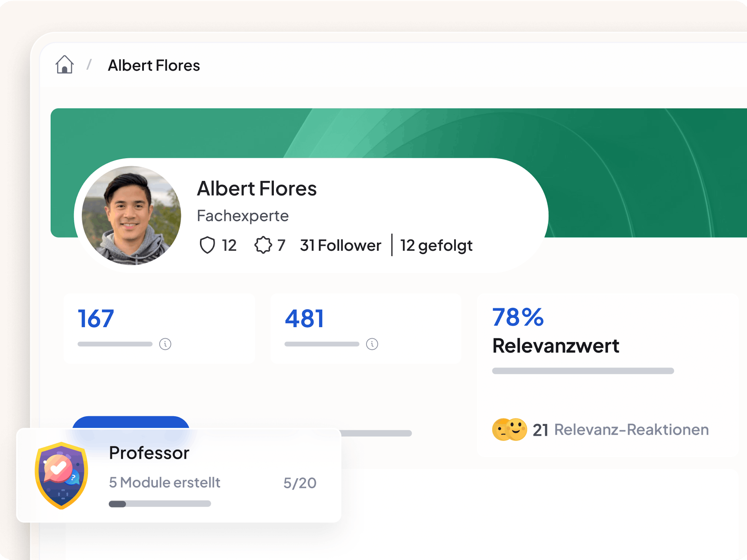The width and height of the screenshot is (747, 560).
Task: Click the 78% Relevanzwert value
Action: click(518, 317)
